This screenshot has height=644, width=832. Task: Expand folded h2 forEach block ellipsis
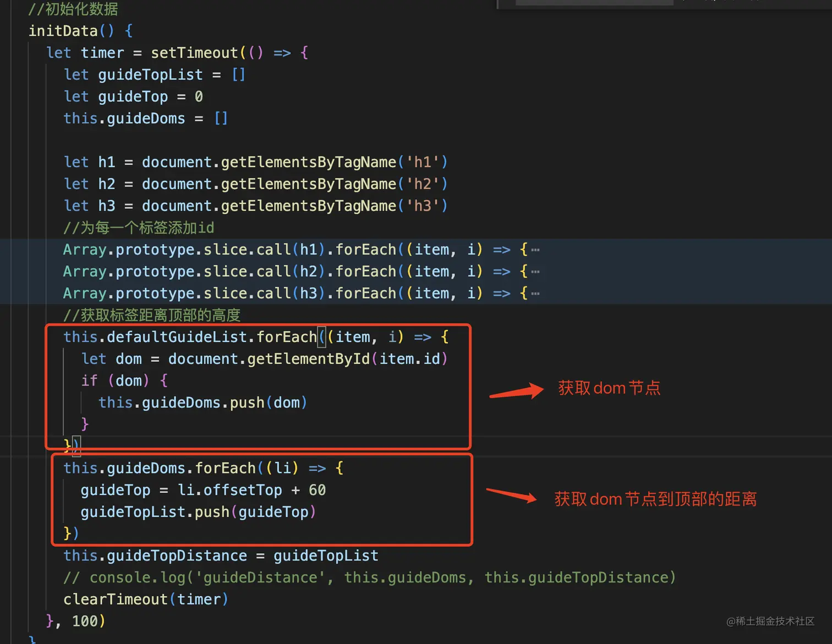point(535,272)
